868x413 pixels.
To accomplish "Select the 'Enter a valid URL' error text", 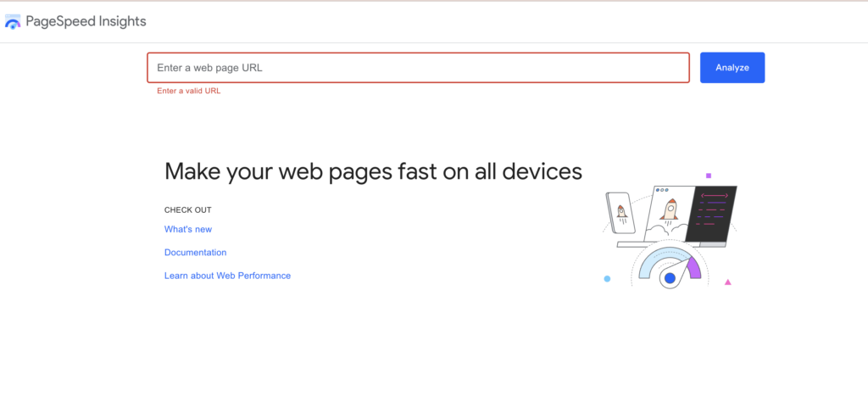I will coord(189,91).
